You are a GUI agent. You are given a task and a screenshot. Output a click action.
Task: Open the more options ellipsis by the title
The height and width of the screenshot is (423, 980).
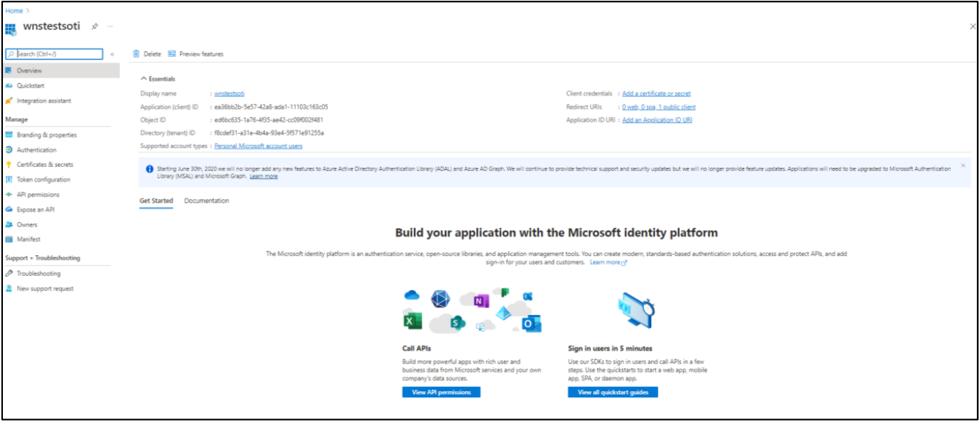click(110, 26)
